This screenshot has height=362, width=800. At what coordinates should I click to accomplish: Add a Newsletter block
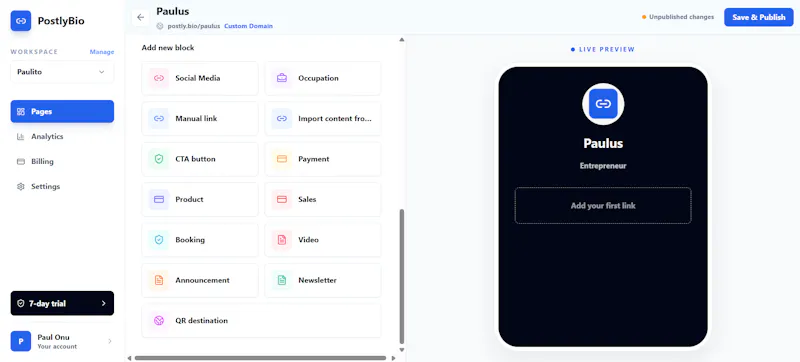pyautogui.click(x=323, y=280)
